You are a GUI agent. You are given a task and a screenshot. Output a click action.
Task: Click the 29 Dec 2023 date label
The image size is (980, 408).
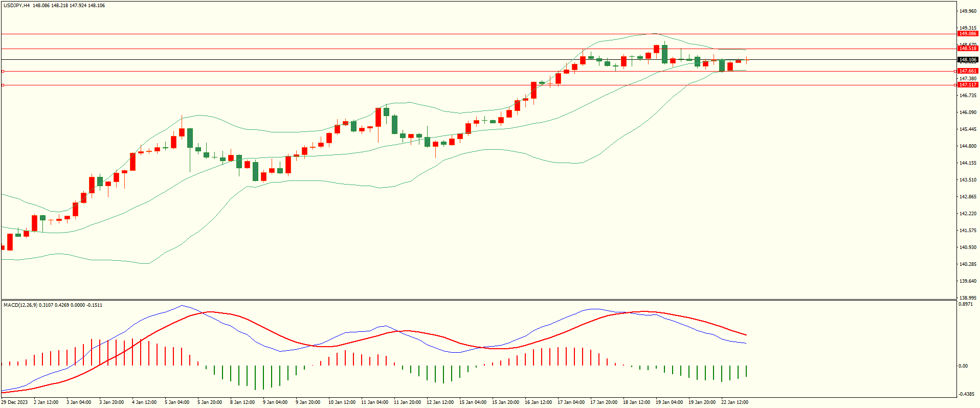tap(14, 402)
